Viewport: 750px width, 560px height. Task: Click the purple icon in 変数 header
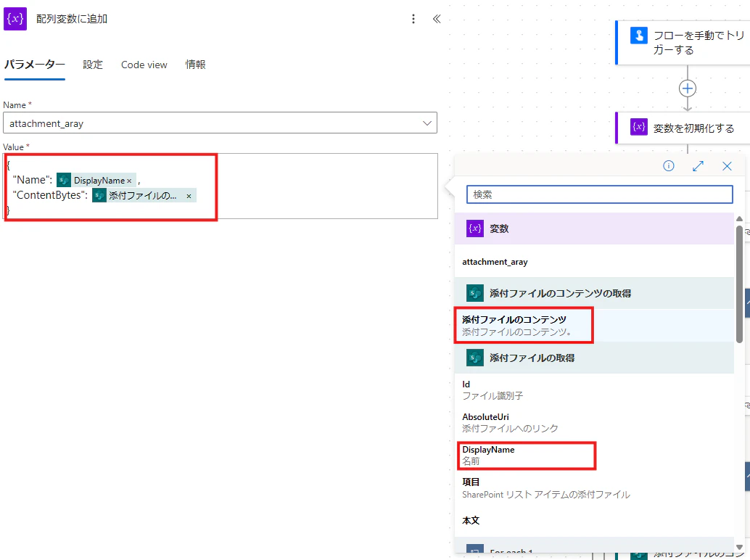click(x=475, y=228)
